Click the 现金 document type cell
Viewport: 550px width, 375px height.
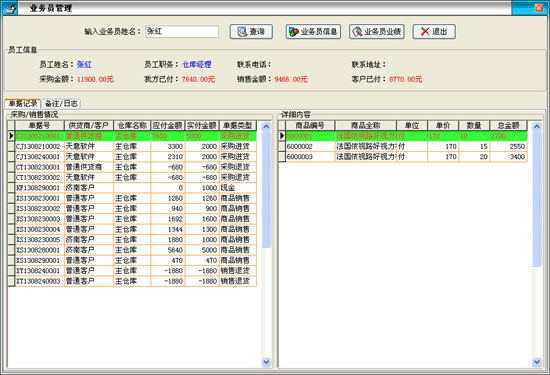coord(238,188)
